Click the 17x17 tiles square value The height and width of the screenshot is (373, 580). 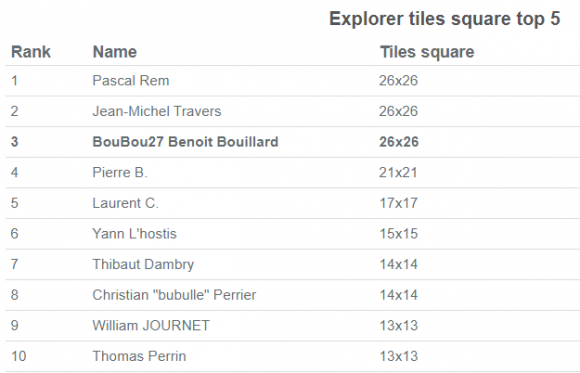(x=398, y=203)
